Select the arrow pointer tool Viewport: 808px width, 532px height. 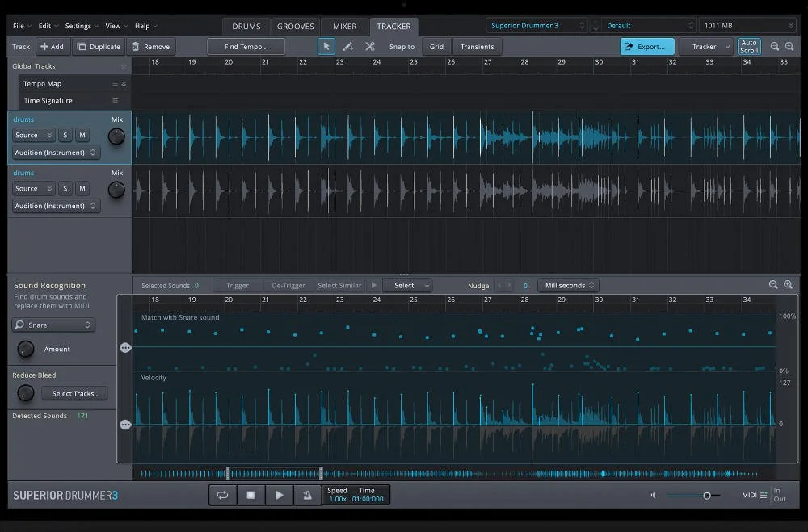326,46
